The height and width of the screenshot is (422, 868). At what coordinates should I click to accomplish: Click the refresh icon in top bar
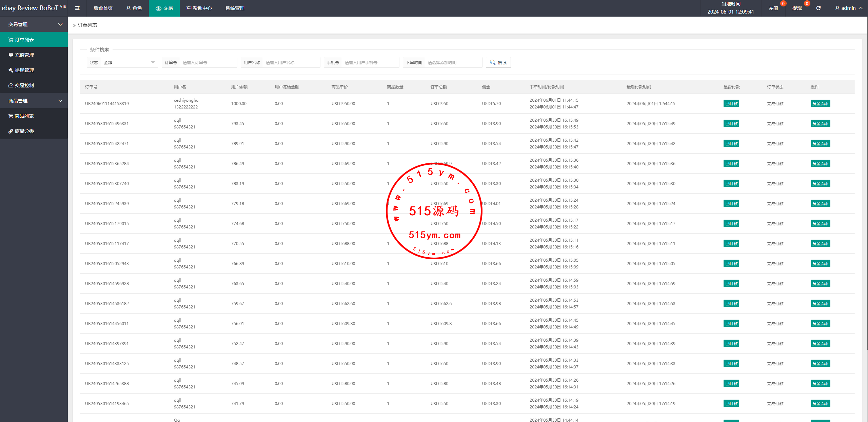coord(818,8)
